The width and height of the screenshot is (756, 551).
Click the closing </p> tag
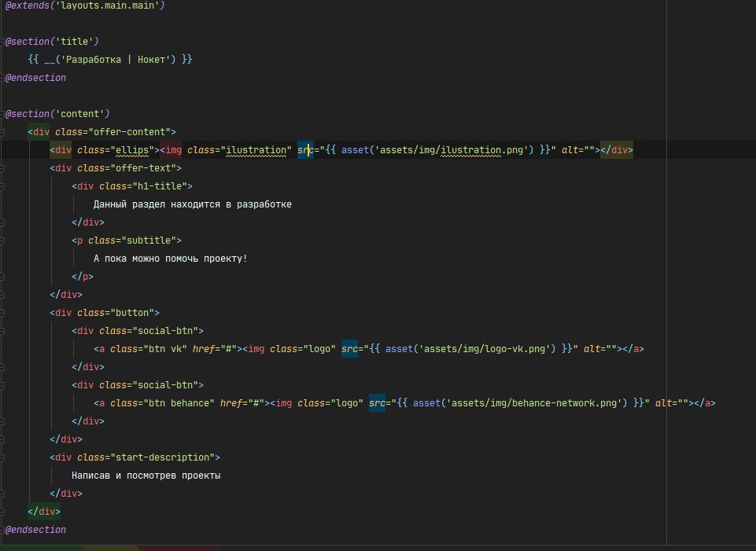(83, 277)
